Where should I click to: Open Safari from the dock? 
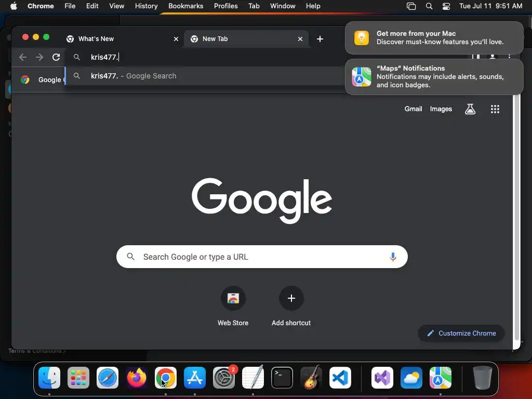click(108, 378)
